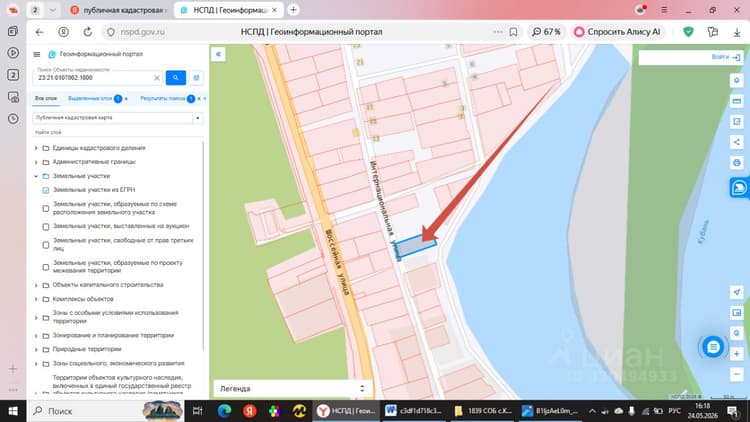Select the НСПД browser tab
Image resolution: width=750 pixels, height=422 pixels.
coord(230,10)
